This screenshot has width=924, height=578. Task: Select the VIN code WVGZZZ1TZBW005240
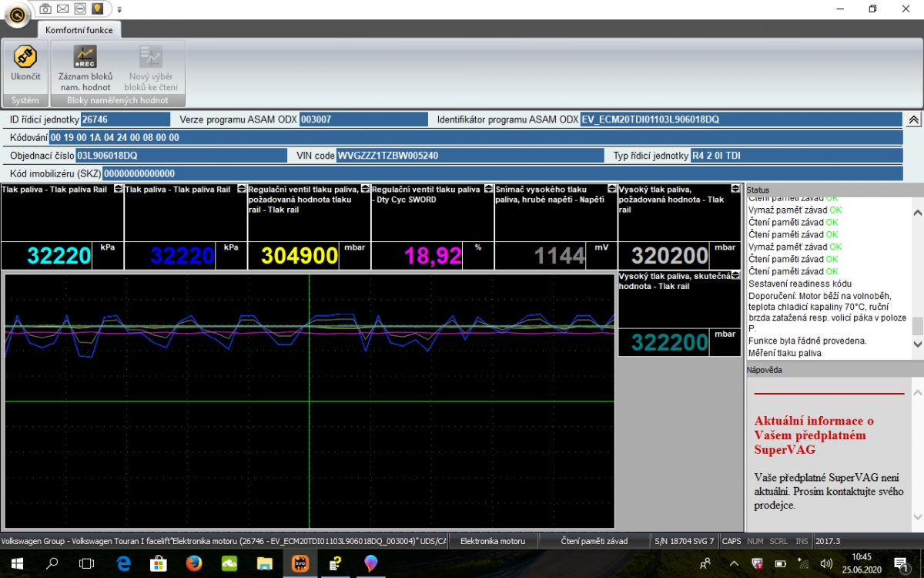pyautogui.click(x=470, y=155)
